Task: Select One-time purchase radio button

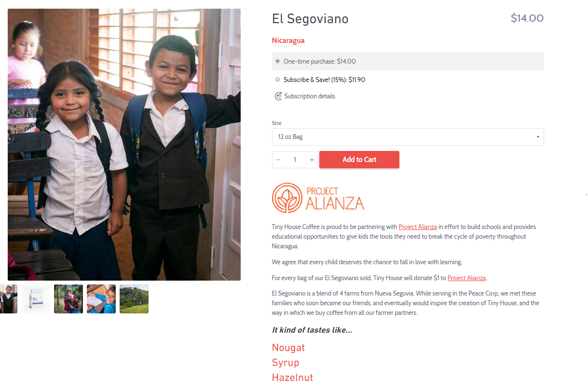Action: [x=277, y=61]
